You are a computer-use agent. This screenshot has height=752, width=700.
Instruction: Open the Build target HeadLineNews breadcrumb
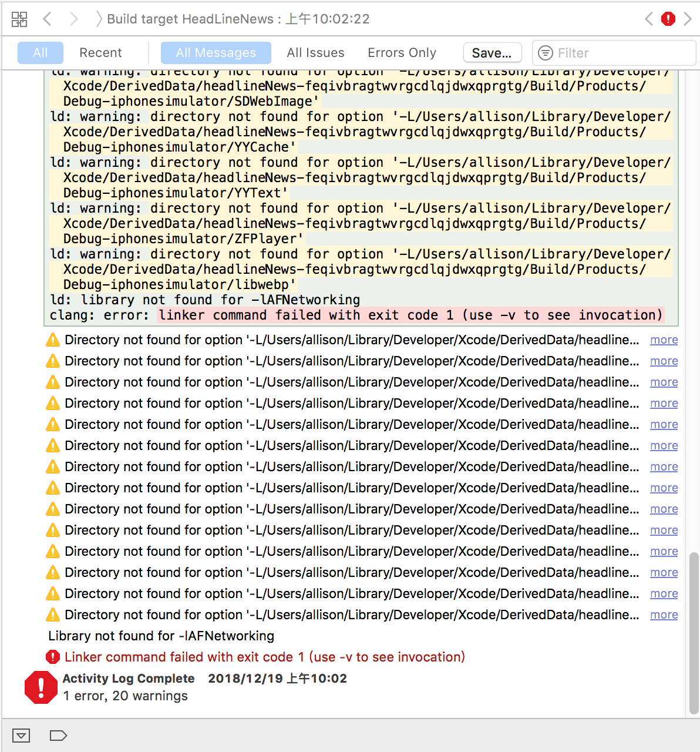pyautogui.click(x=238, y=19)
